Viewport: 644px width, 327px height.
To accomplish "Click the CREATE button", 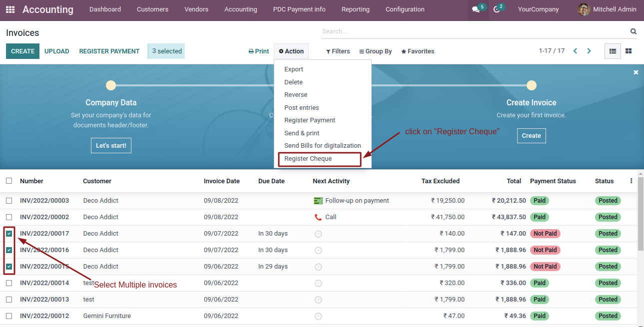I will (22, 51).
